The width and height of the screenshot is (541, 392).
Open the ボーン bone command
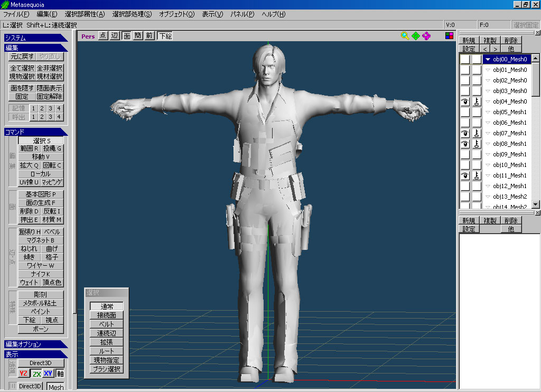[41, 329]
